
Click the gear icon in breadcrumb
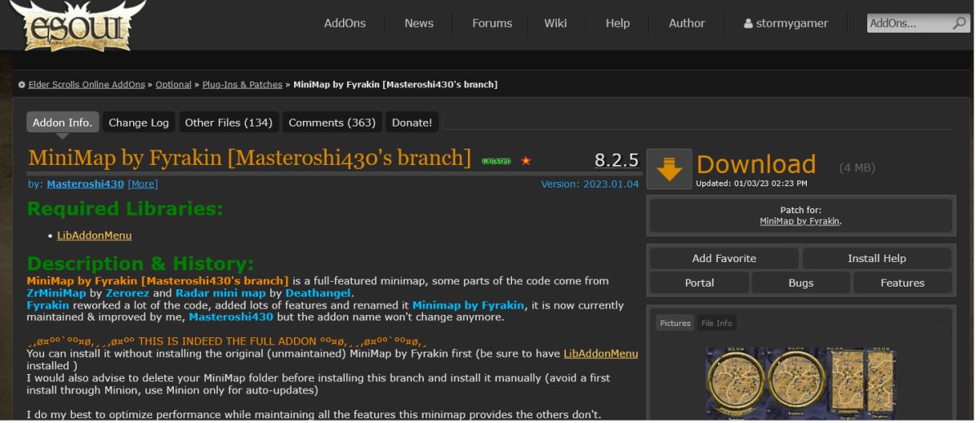21,85
